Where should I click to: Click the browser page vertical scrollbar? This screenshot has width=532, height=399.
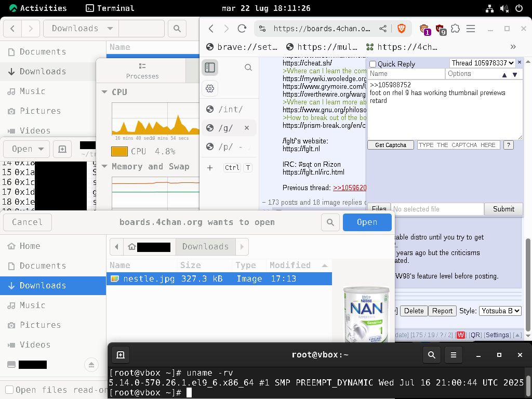[528, 285]
